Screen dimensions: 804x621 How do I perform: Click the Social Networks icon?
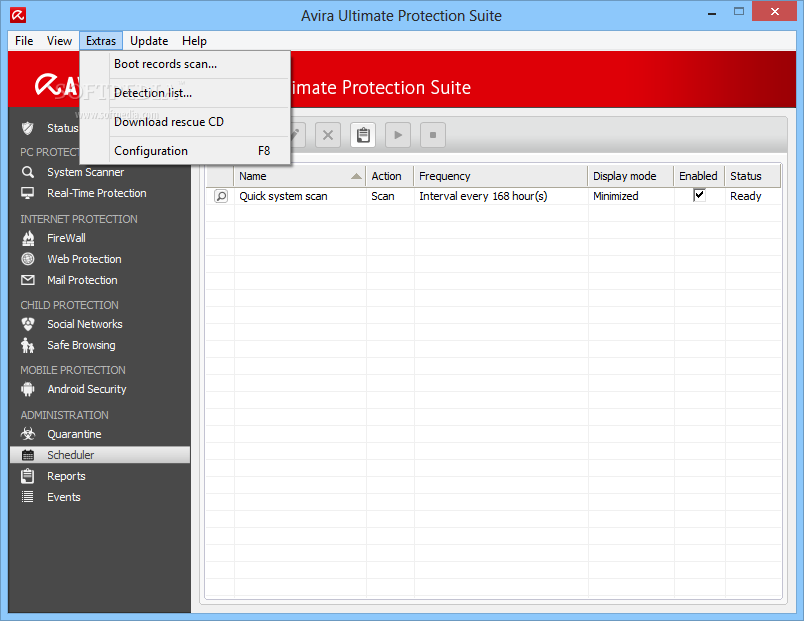[x=28, y=324]
